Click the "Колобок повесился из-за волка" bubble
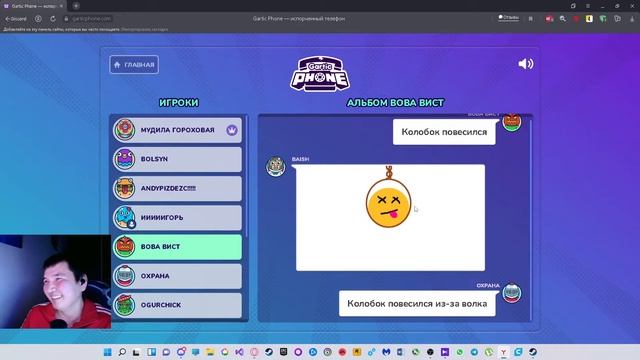The height and width of the screenshot is (360, 640). [417, 303]
